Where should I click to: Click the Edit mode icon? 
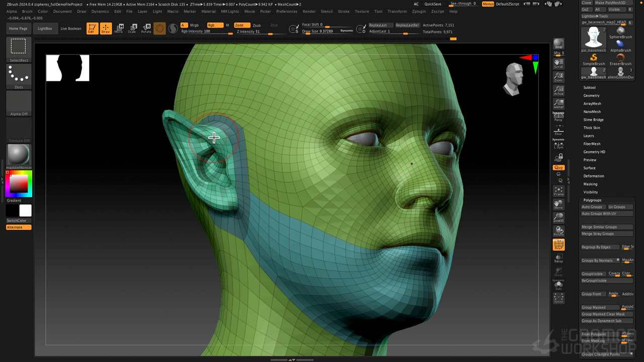click(x=92, y=28)
